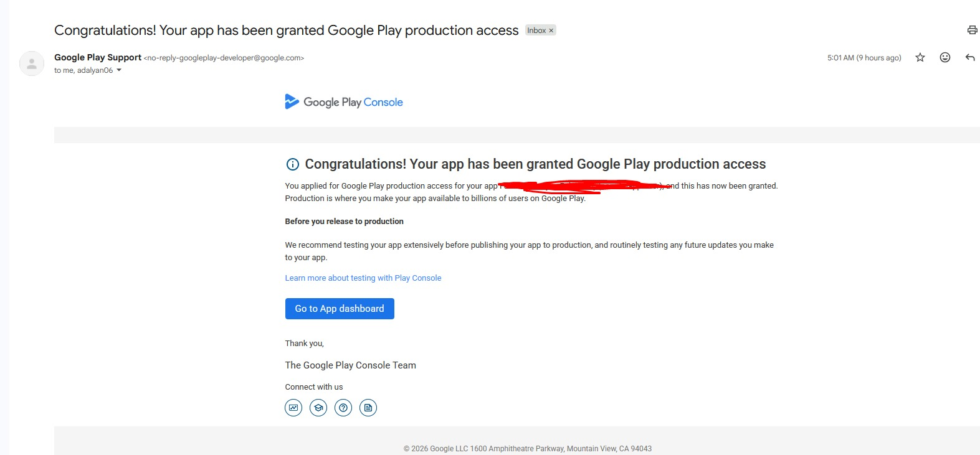The height and width of the screenshot is (455, 980).
Task: Click the 'Connect with us' text
Action: (x=314, y=387)
